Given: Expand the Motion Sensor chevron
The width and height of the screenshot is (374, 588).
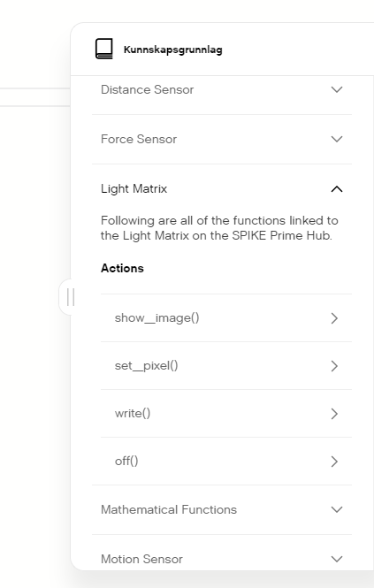Looking at the screenshot, I should tap(337, 559).
